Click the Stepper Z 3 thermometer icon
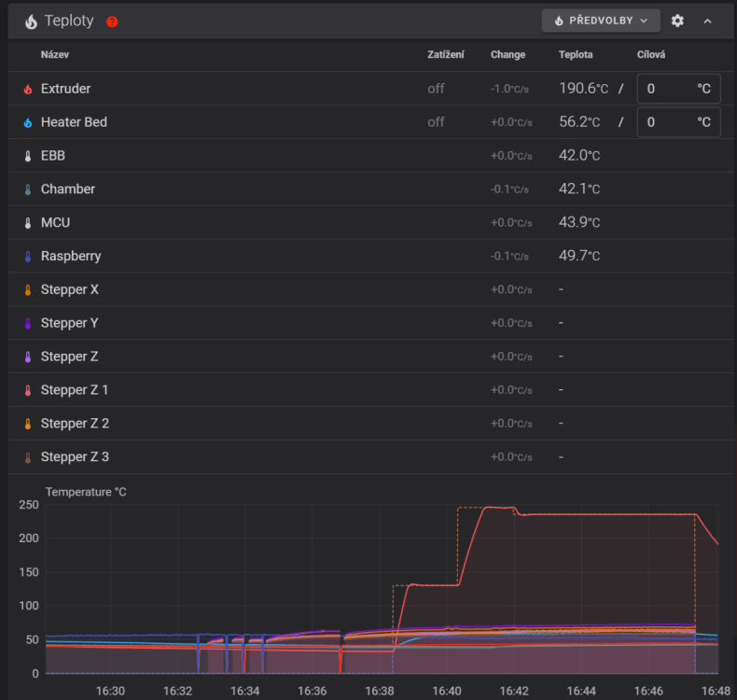 (28, 457)
